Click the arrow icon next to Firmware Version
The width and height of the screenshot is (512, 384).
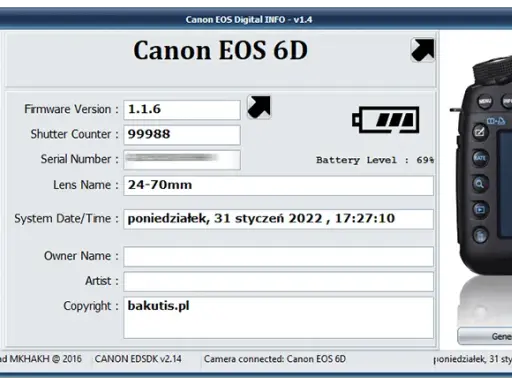click(259, 107)
